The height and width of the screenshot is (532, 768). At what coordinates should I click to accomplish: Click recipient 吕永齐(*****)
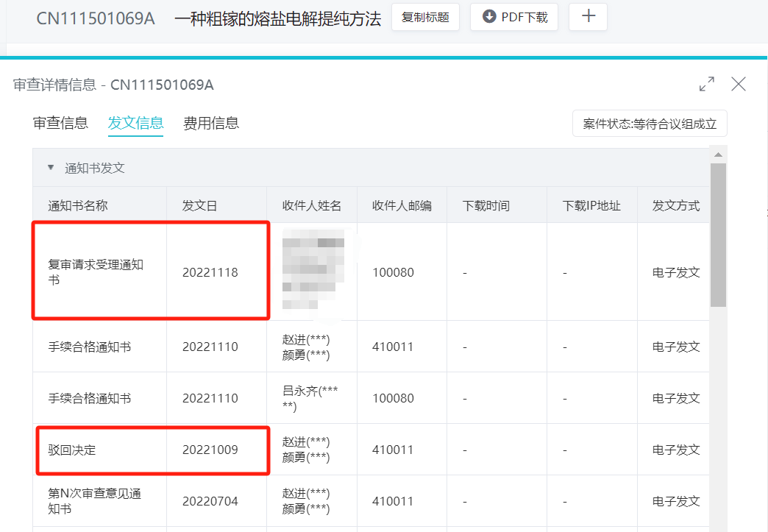click(x=310, y=398)
